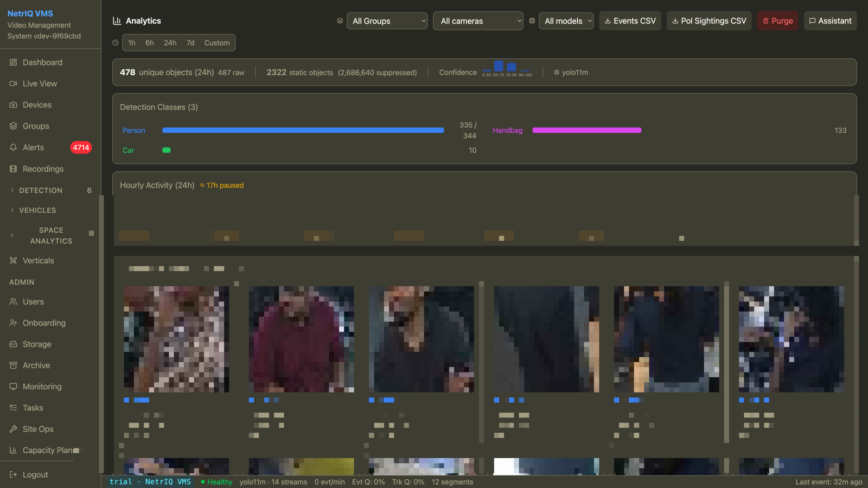The image size is (868, 488).
Task: Open the All models dropdown
Action: [566, 21]
